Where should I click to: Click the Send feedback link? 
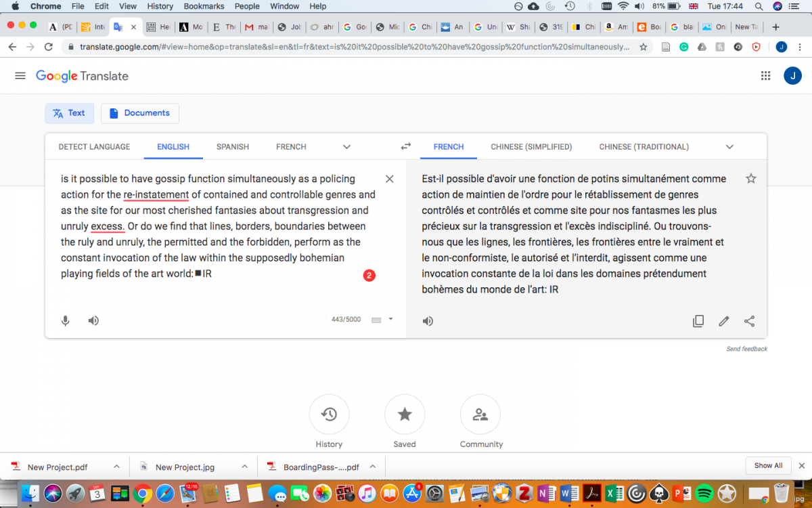coord(746,349)
